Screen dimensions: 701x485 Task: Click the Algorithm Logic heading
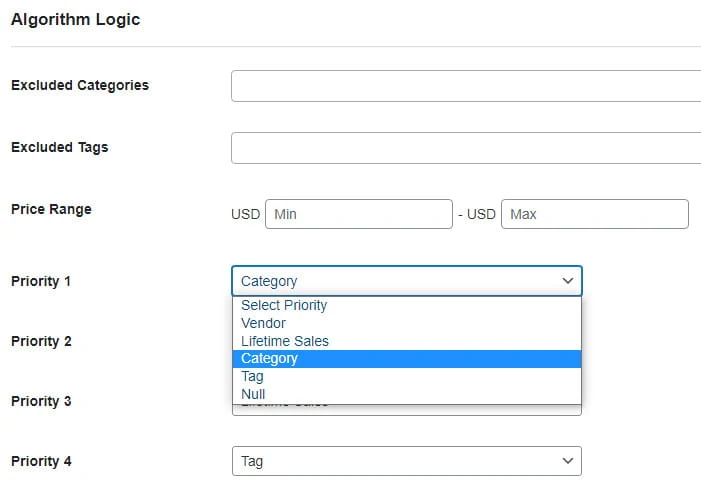coord(75,19)
